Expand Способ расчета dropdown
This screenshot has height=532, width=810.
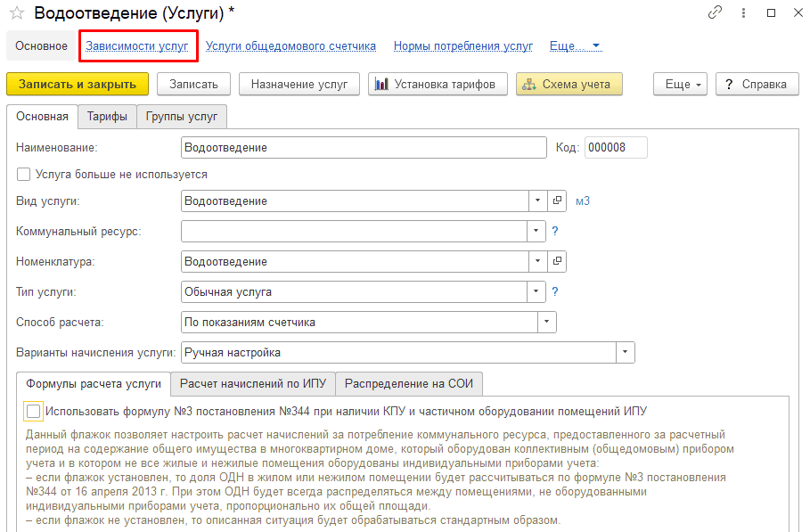click(x=547, y=322)
